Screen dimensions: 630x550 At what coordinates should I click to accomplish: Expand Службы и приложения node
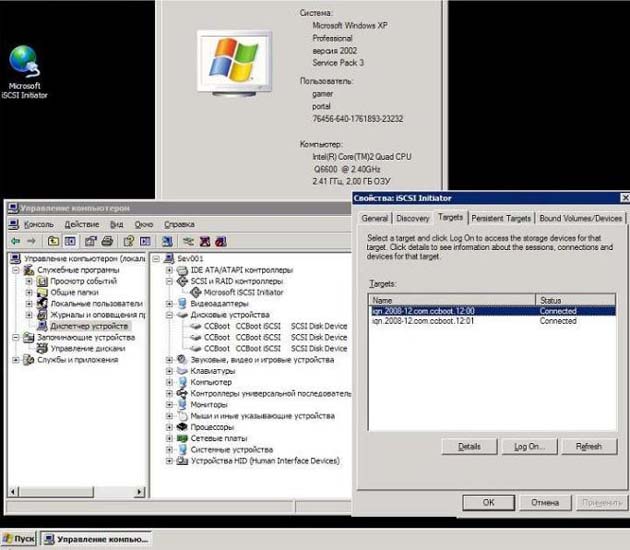[16, 360]
